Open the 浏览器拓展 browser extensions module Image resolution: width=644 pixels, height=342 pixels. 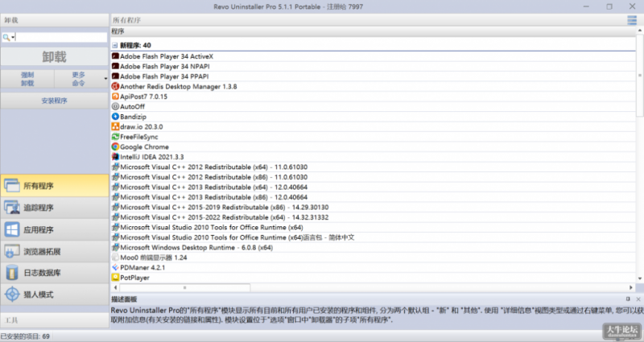pyautogui.click(x=54, y=251)
